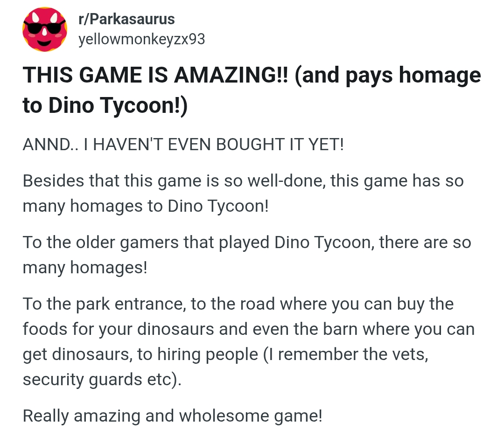Click the line starting "Besides that this game"
Viewport: 504px width, 444px height.
coord(243,180)
